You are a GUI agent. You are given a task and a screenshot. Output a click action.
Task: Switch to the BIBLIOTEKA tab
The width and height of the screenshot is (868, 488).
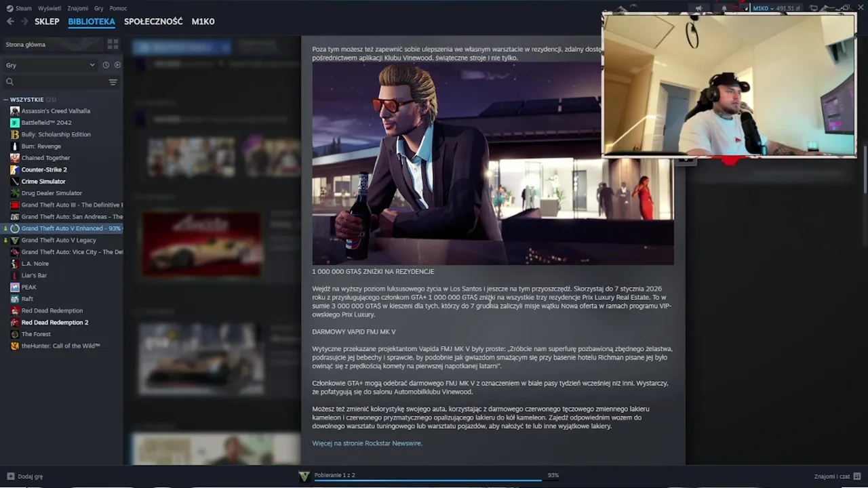(x=92, y=22)
